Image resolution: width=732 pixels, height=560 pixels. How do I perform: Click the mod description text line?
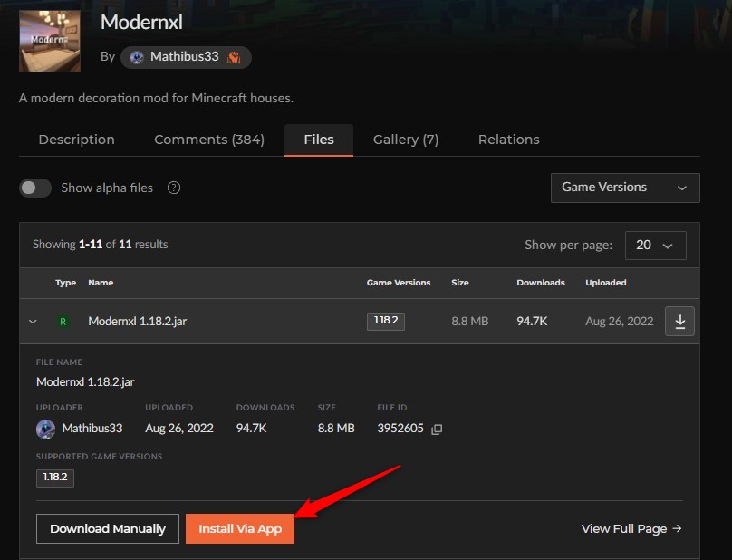156,98
